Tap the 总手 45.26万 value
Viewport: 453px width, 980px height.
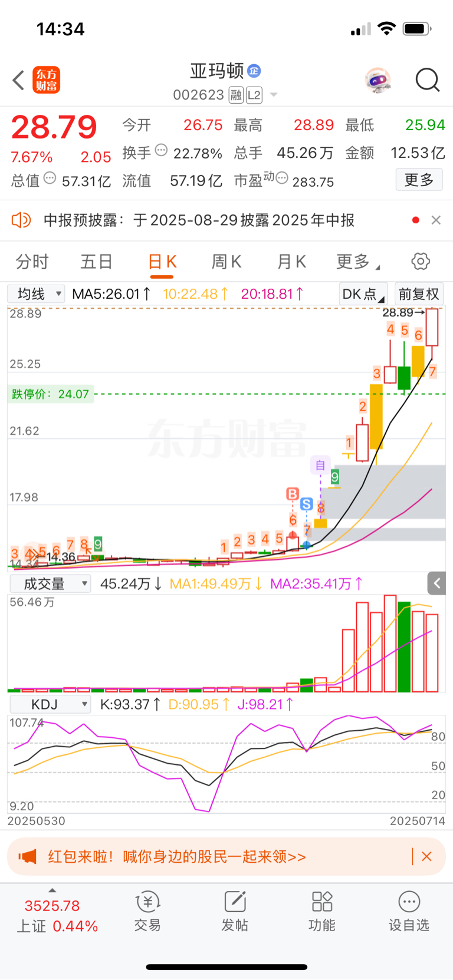point(305,153)
